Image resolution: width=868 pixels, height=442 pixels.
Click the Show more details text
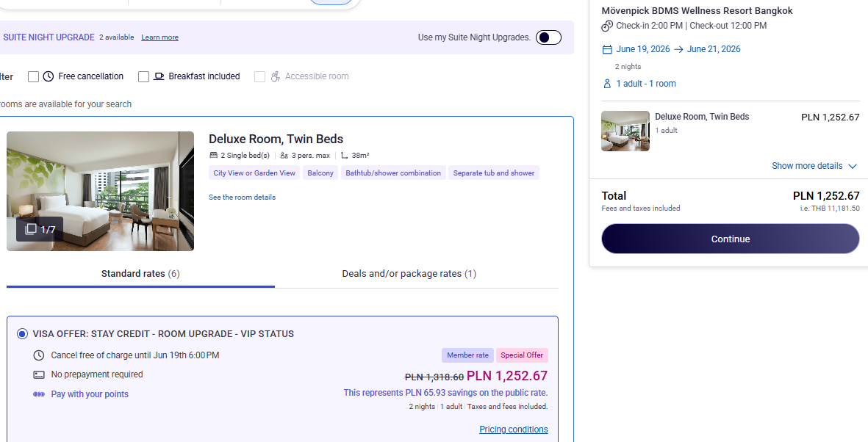click(x=807, y=166)
